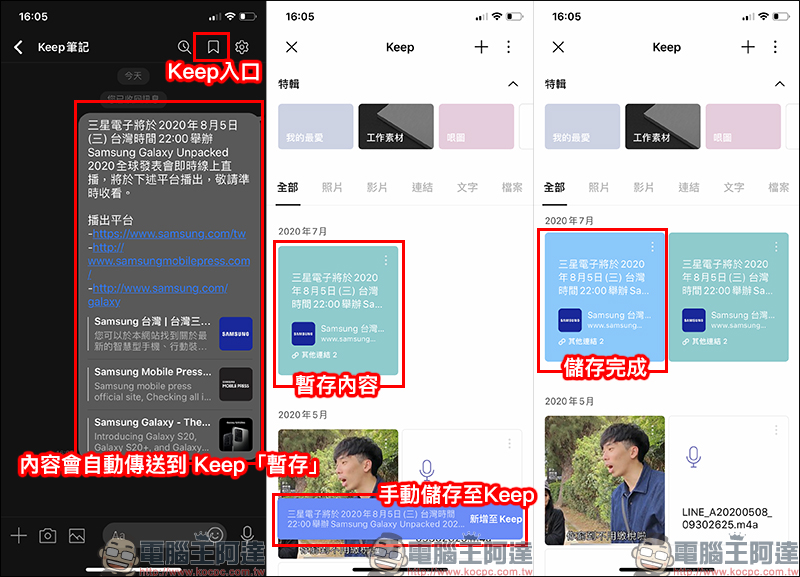This screenshot has width=800, height=577.
Task: Select the 全部 tab in right Keep
Action: pyautogui.click(x=555, y=188)
